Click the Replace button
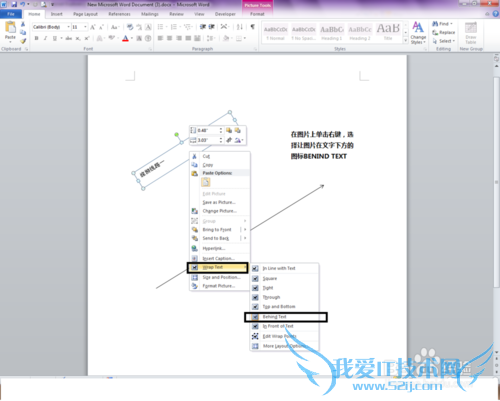Screen dimensions: 500x401 (x=443, y=32)
